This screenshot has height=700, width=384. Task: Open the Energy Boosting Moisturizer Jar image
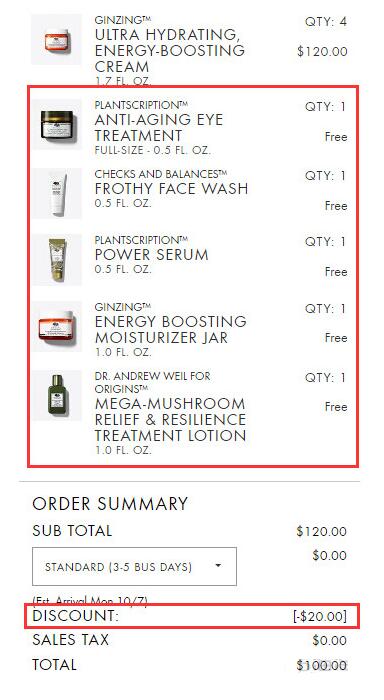tap(56, 326)
